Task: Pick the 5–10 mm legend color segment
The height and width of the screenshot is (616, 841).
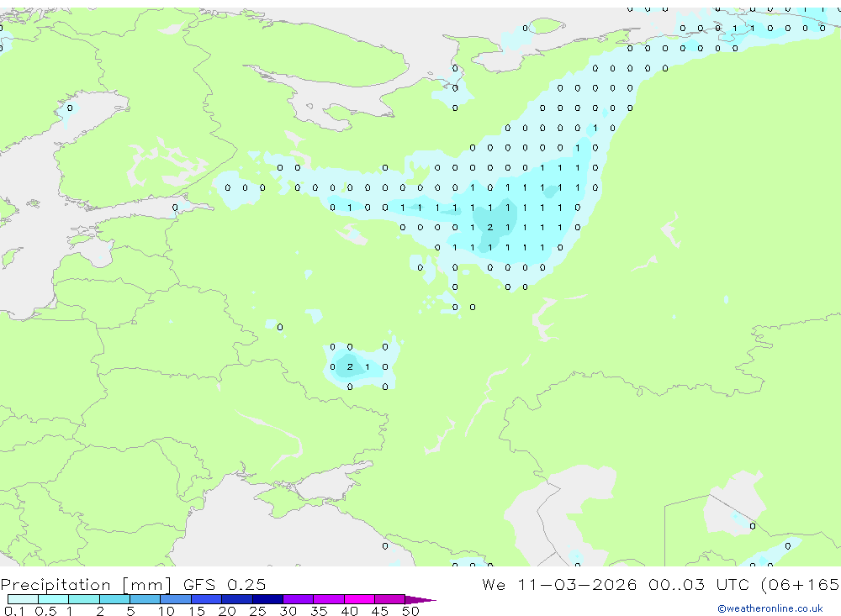Action: tap(145, 599)
